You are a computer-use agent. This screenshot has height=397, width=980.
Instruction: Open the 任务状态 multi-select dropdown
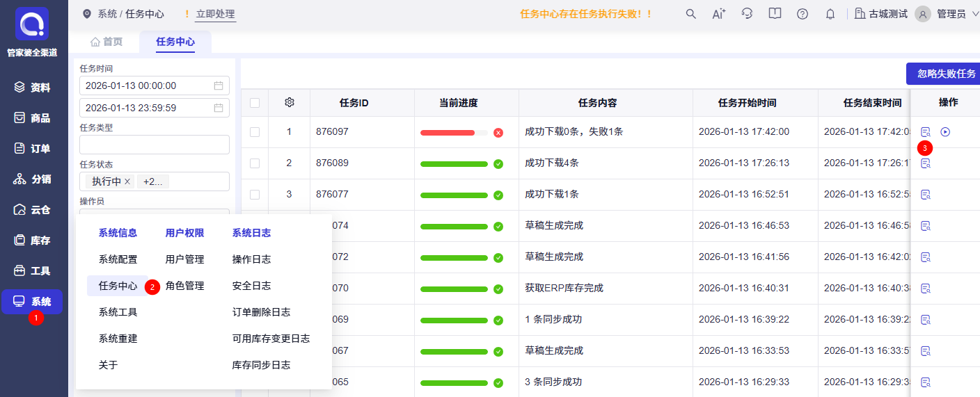(155, 181)
